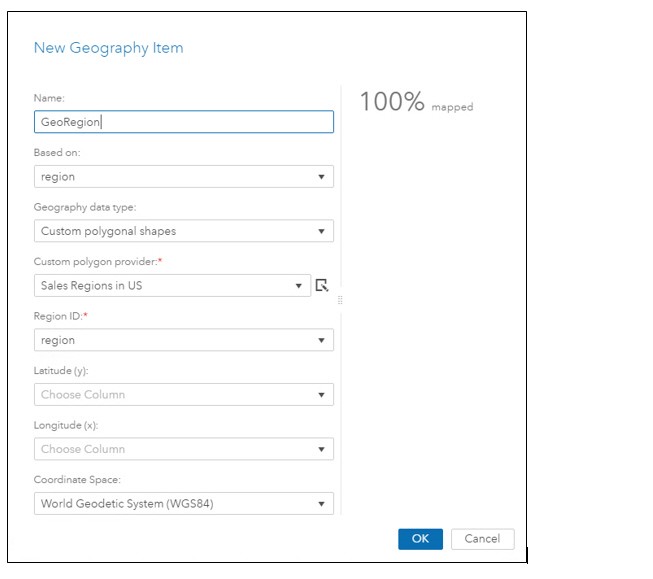Open the Custom polygon provider dropdown
Screen dimensions: 653x579
pos(172,286)
